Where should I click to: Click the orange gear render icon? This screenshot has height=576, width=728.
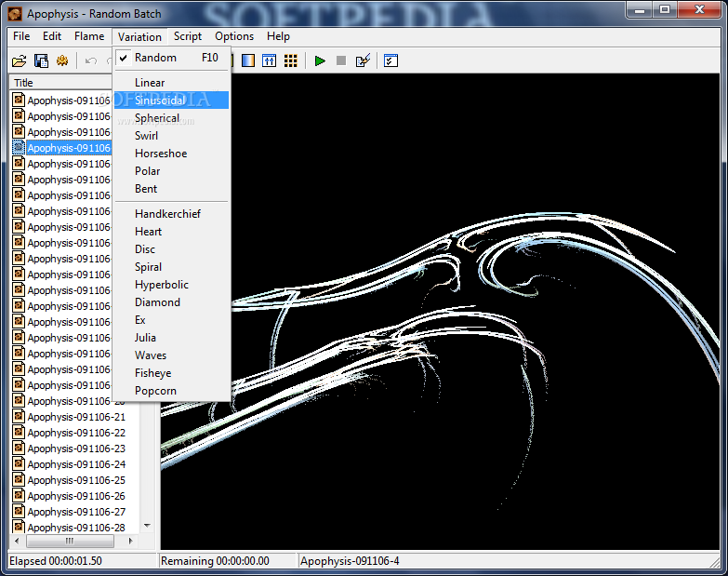click(x=62, y=60)
